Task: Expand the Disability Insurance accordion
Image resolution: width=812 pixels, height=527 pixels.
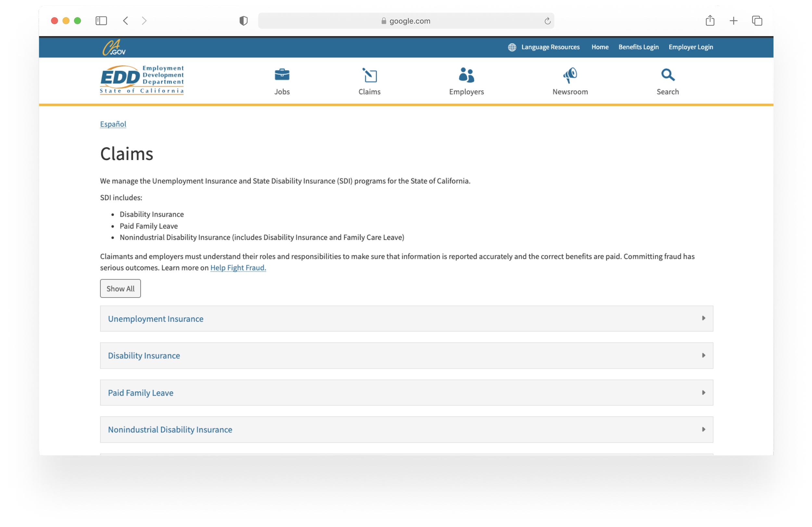Action: coord(406,355)
